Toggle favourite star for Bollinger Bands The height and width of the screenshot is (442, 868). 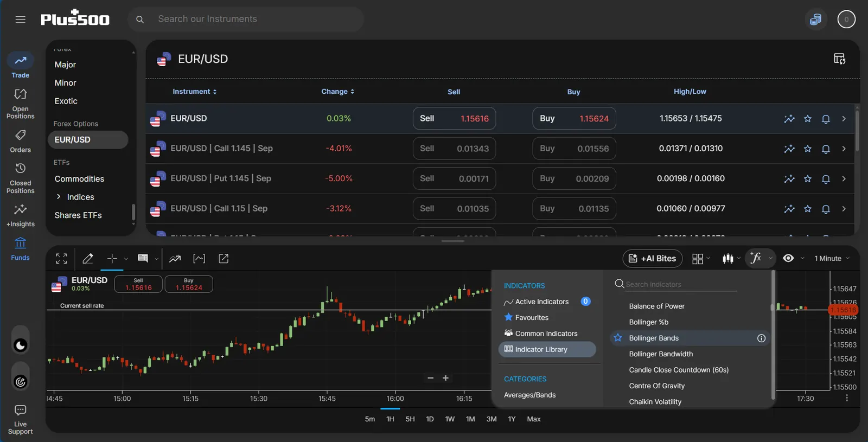coord(618,338)
